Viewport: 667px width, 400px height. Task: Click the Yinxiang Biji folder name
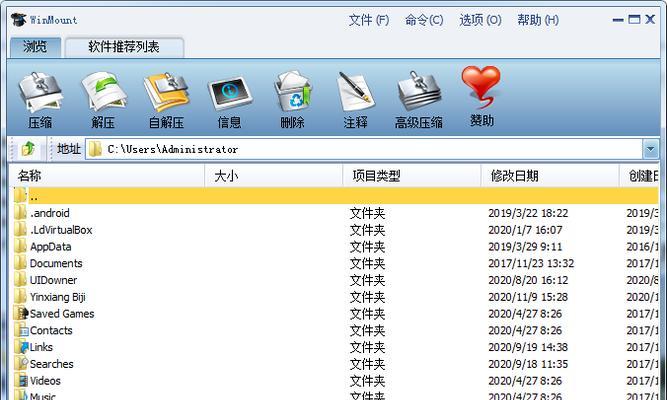(x=57, y=297)
